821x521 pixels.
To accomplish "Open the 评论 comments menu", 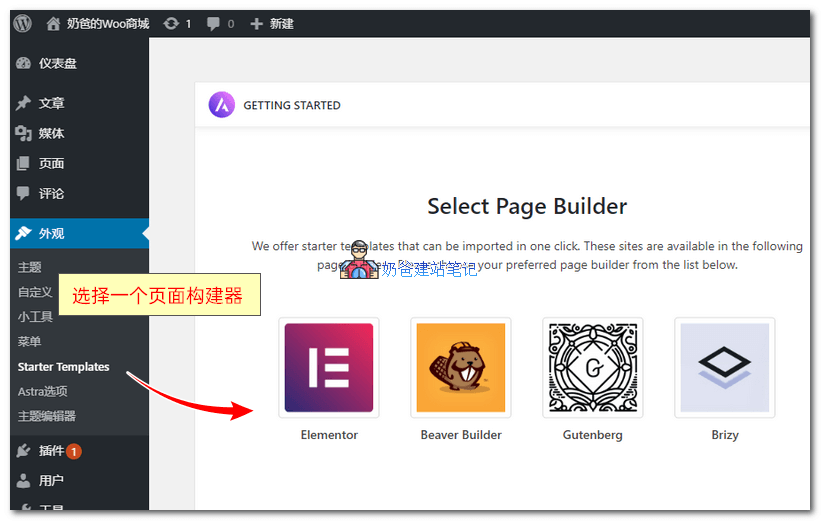I will (51, 193).
